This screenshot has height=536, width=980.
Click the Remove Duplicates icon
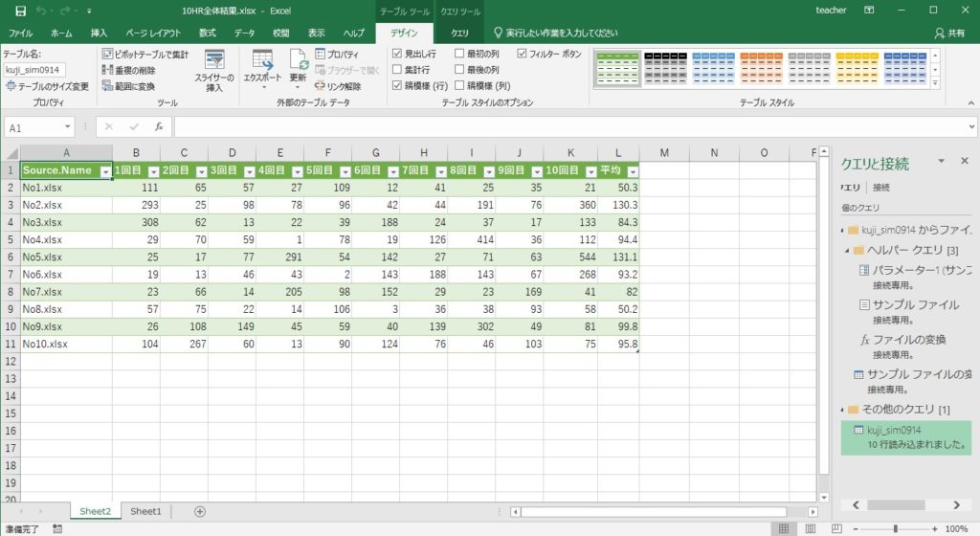107,71
